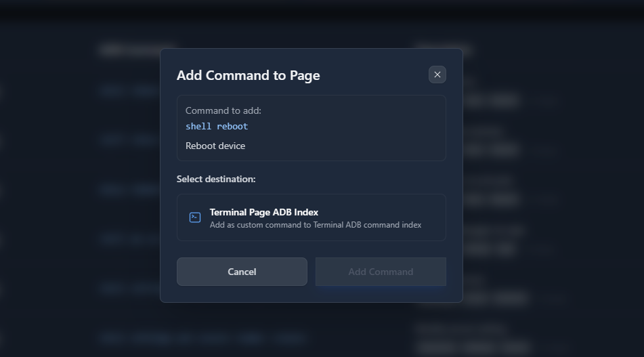Click the dark top bar above dialog

tap(322, 10)
